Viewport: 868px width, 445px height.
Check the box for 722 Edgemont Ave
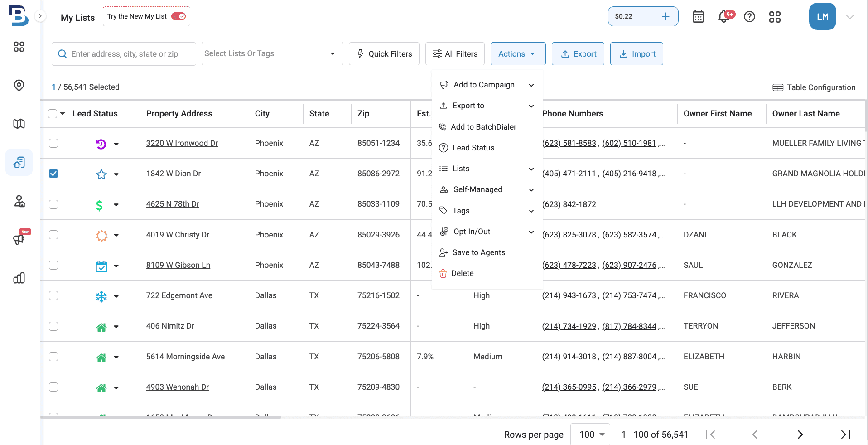click(x=53, y=295)
